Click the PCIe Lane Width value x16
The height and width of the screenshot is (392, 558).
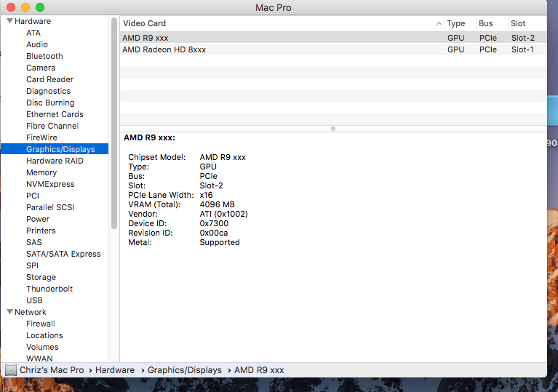point(206,196)
